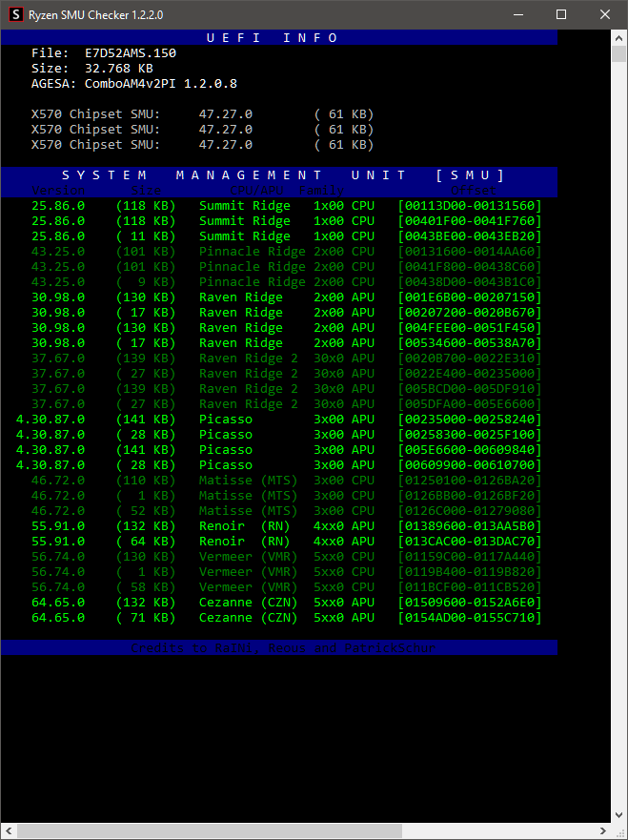The image size is (628, 840).
Task: Click offset [0119B400-0119B820]
Action: tap(470, 572)
